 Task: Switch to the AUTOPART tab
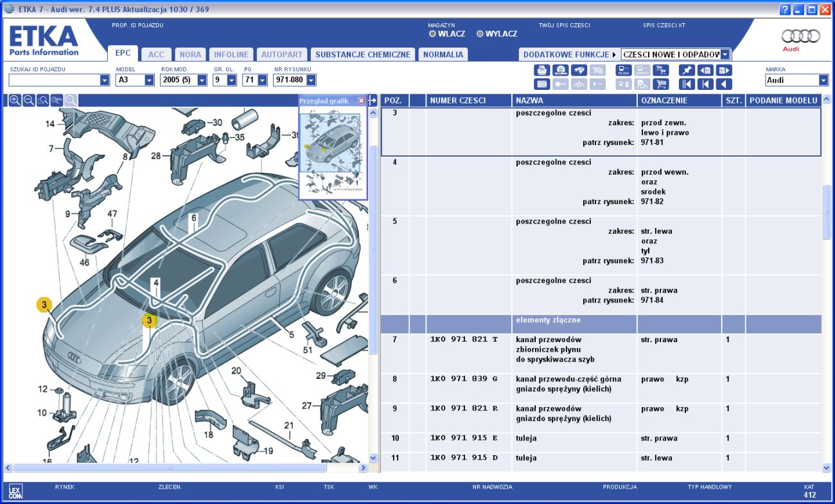click(281, 55)
